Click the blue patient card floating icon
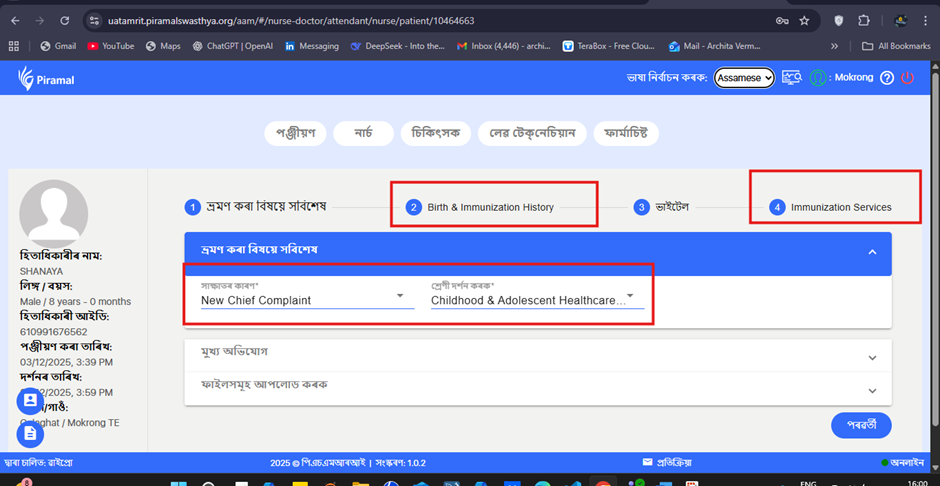The width and height of the screenshot is (940, 486). [30, 400]
